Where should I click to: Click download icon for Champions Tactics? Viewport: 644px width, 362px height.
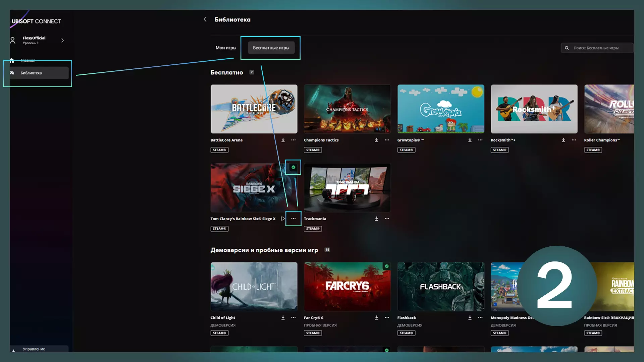click(x=376, y=140)
